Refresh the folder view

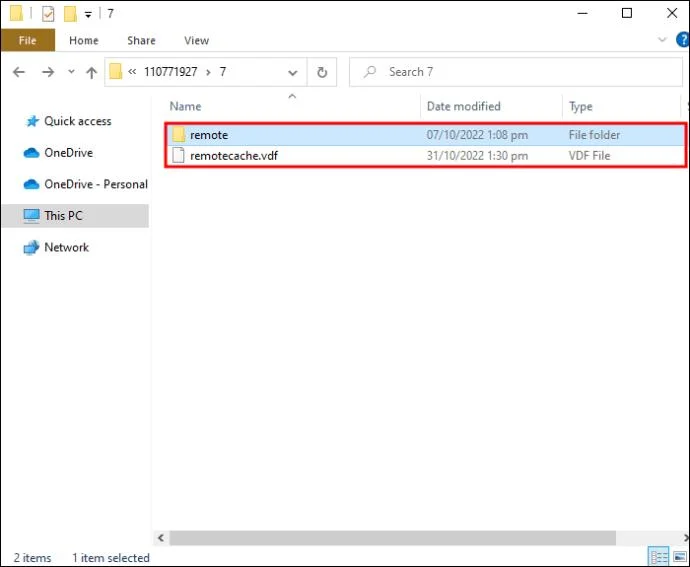tap(322, 72)
